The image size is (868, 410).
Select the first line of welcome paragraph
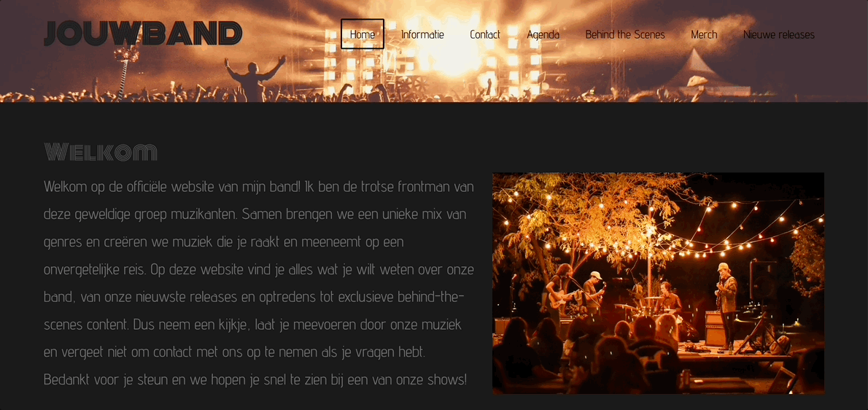(x=258, y=187)
